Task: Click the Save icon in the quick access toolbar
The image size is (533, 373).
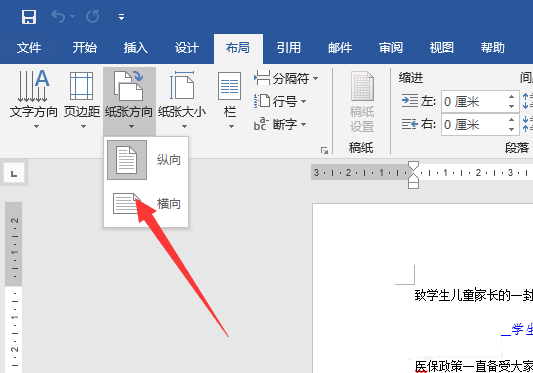Action: [x=29, y=16]
